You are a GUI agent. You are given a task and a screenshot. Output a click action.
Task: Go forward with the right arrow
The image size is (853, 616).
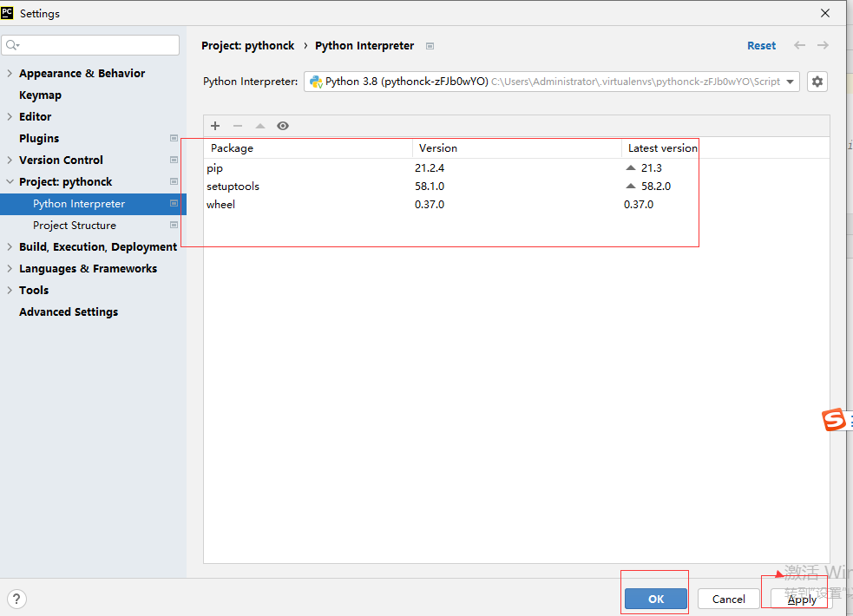823,45
